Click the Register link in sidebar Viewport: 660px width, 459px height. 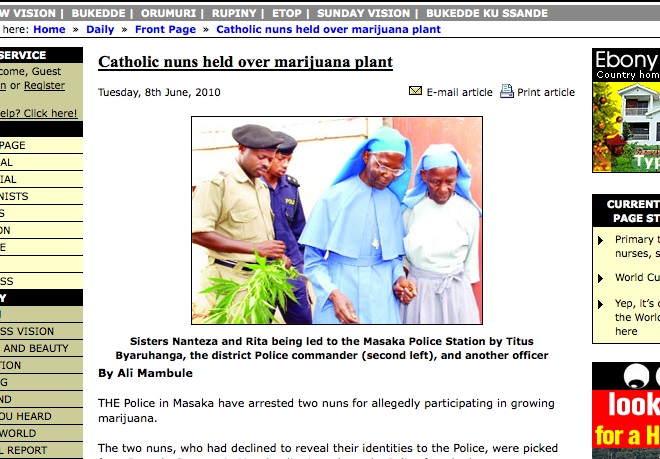[44, 85]
